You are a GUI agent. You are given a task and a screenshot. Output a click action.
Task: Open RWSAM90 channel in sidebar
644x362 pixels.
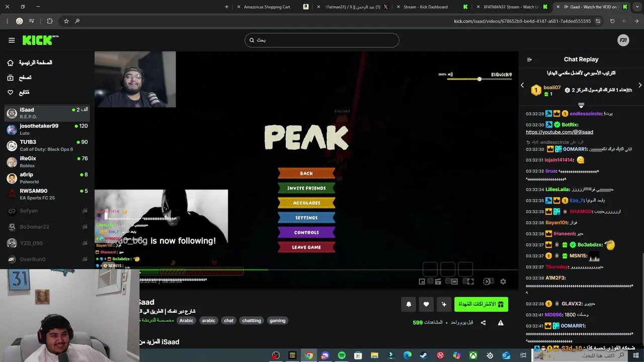tap(47, 194)
